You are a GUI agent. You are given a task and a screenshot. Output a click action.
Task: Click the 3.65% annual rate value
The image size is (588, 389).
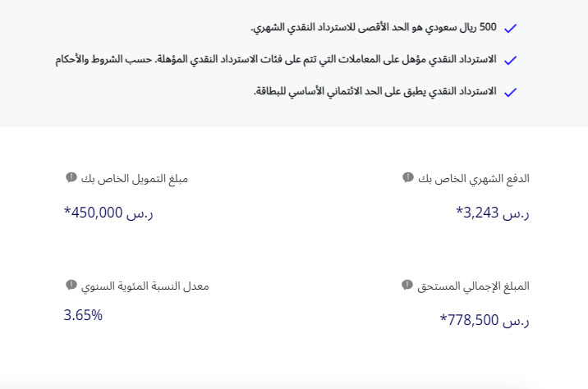click(83, 315)
